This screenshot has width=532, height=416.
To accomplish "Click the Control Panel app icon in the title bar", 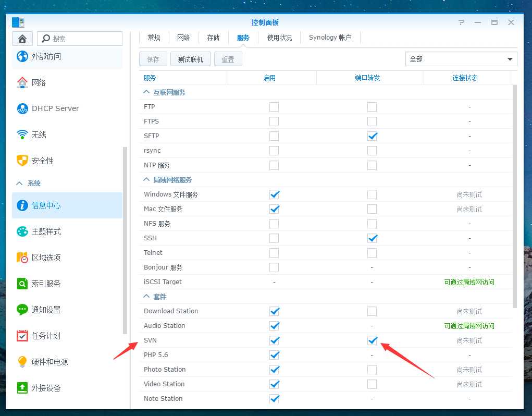I will pos(18,22).
